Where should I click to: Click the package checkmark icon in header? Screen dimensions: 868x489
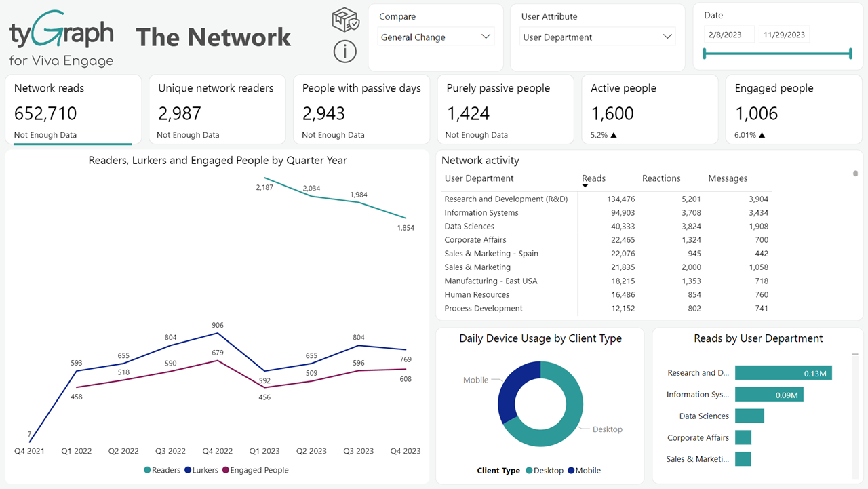coord(345,20)
